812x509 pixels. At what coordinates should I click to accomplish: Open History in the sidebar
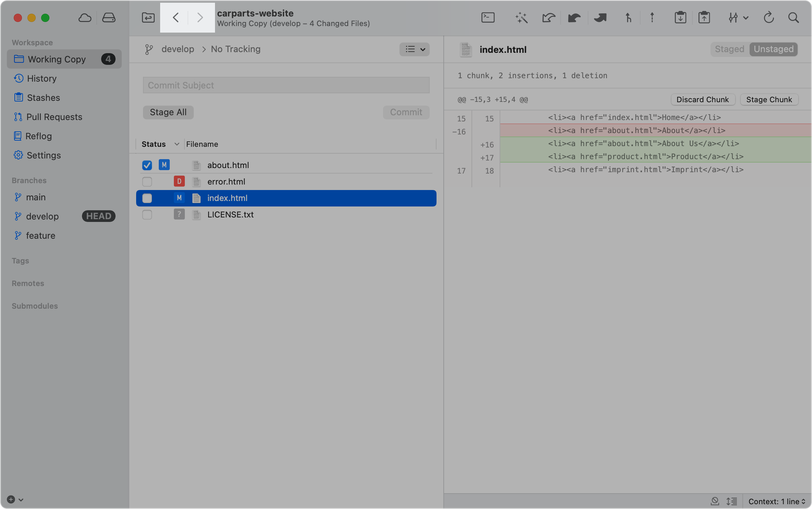41,79
